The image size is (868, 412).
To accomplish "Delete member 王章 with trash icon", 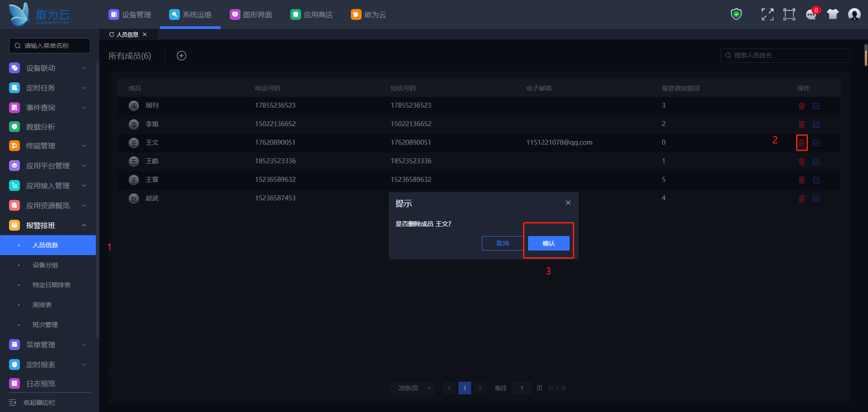I will [x=802, y=180].
